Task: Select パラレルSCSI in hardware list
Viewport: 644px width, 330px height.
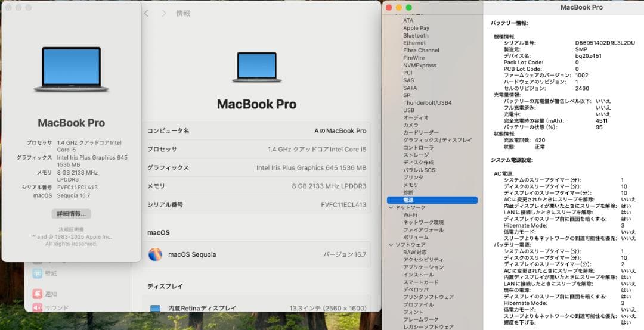Action: (x=420, y=170)
